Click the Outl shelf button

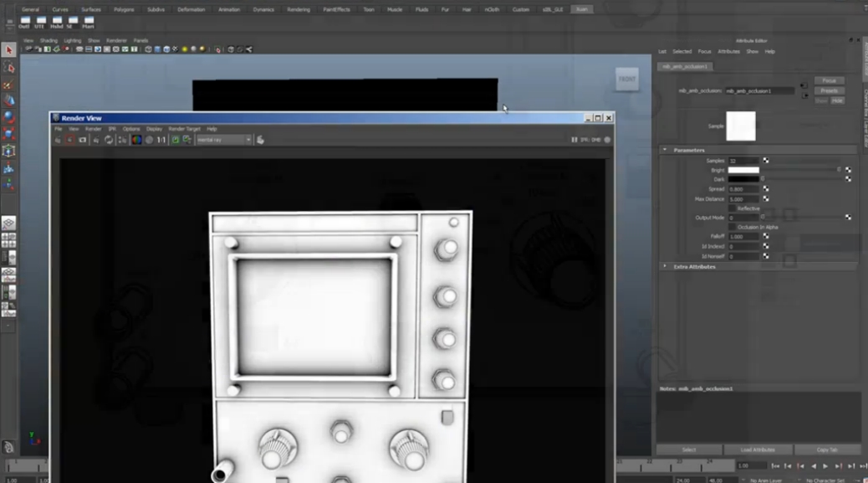point(25,22)
